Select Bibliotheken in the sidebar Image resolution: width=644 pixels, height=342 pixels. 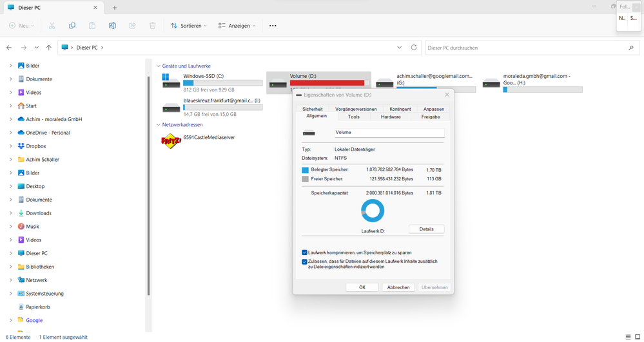coord(40,267)
